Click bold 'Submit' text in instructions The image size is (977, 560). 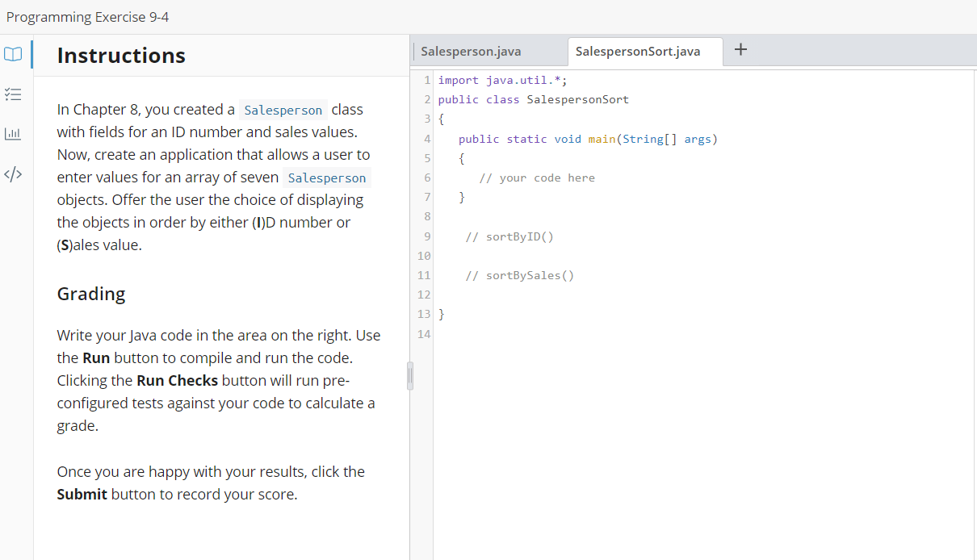point(82,494)
